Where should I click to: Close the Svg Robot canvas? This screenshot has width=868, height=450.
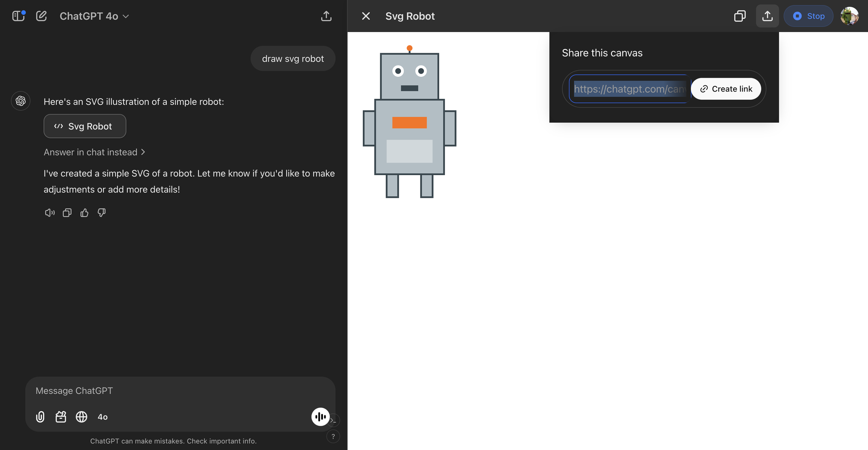coord(366,16)
